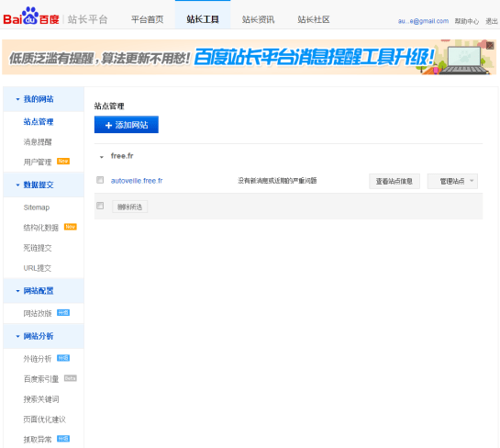Click the 站长平台 title text
The image size is (500, 448).
[x=88, y=19]
